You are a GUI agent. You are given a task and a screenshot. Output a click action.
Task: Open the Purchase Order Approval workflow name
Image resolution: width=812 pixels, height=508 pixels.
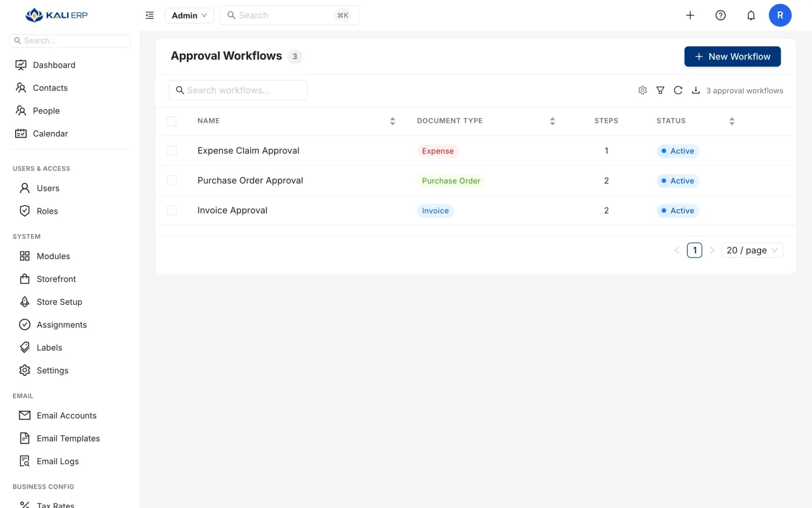pyautogui.click(x=250, y=180)
